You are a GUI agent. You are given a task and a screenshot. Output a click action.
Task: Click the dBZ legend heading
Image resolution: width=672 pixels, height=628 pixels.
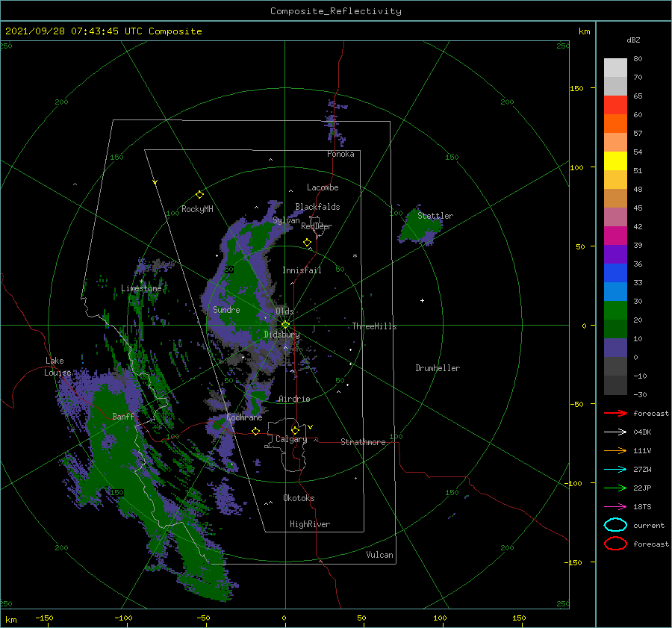pyautogui.click(x=633, y=40)
